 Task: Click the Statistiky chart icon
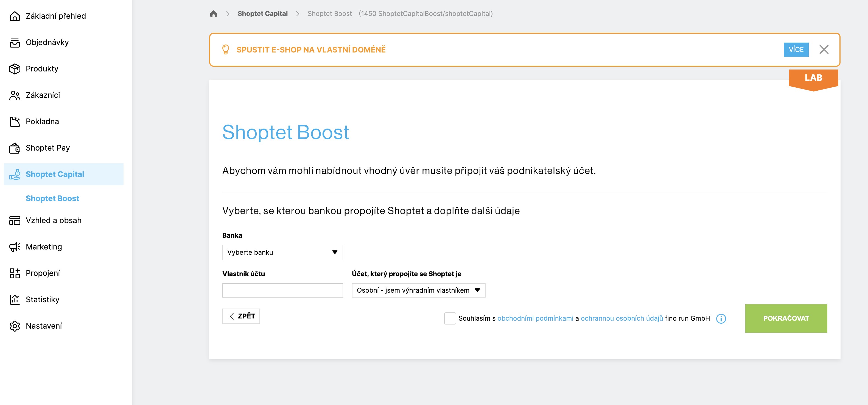point(15,299)
